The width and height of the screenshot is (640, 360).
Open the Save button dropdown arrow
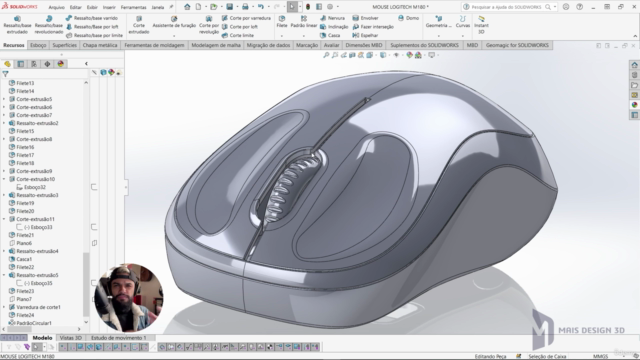pos(237,7)
